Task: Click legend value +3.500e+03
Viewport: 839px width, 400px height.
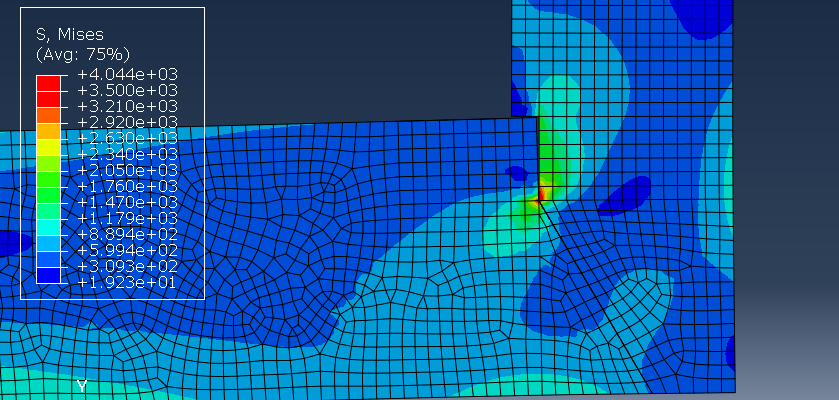Action: tap(127, 90)
